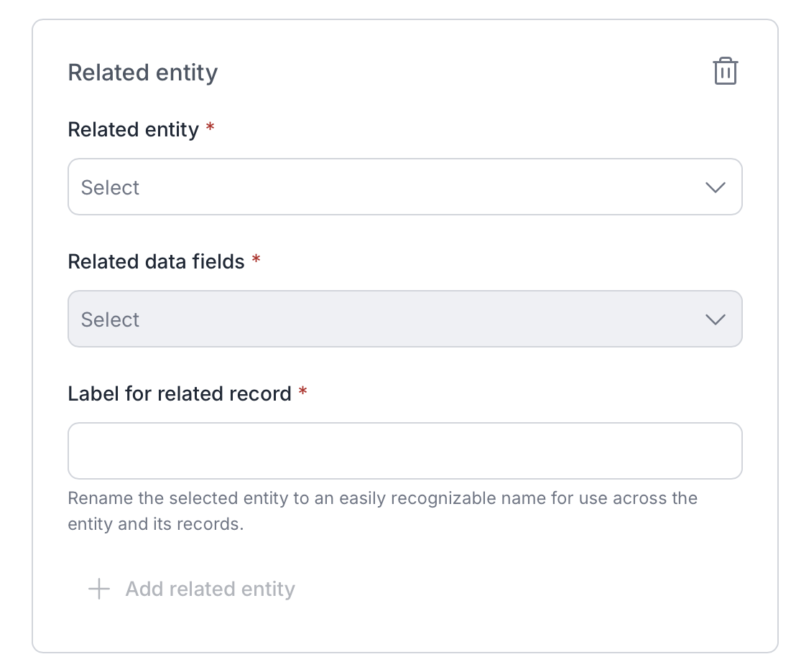
Task: Click the red asterisk beside Label for related record
Action: 302,393
